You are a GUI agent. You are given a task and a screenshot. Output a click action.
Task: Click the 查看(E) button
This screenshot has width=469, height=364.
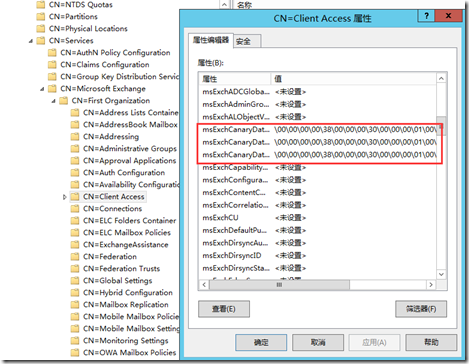[224, 309]
